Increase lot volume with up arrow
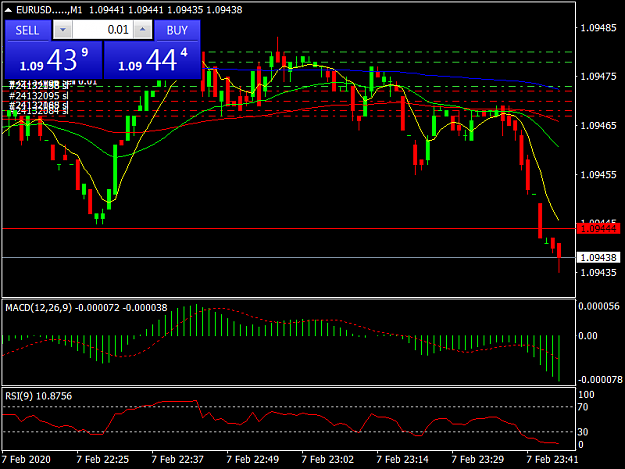This screenshot has width=625, height=469. click(143, 30)
